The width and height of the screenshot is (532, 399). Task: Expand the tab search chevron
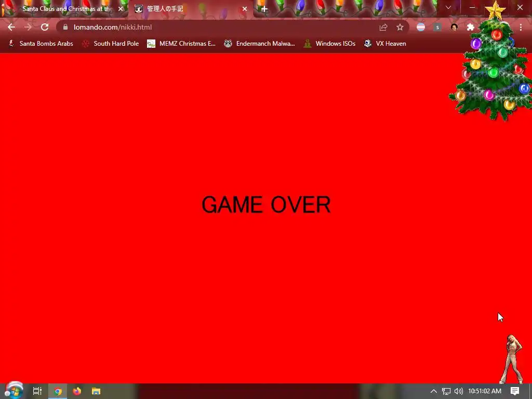point(448,7)
